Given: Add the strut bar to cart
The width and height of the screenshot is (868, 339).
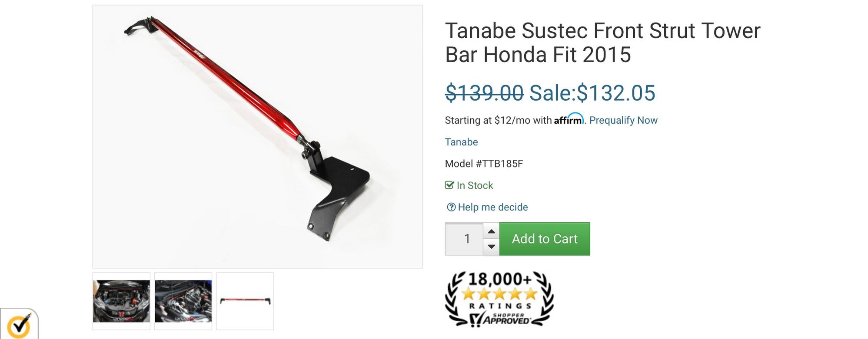Looking at the screenshot, I should (x=545, y=239).
